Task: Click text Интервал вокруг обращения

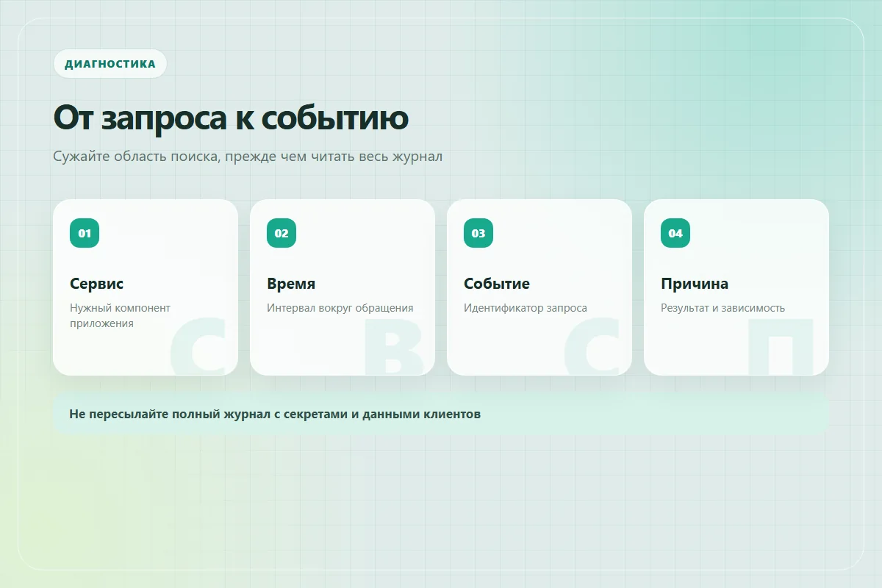Action: tap(340, 308)
